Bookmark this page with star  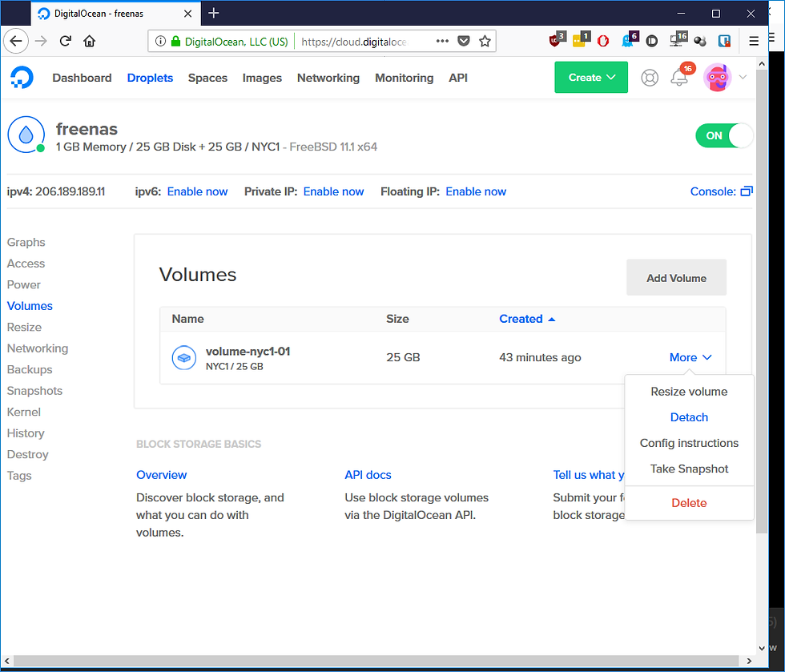point(485,41)
